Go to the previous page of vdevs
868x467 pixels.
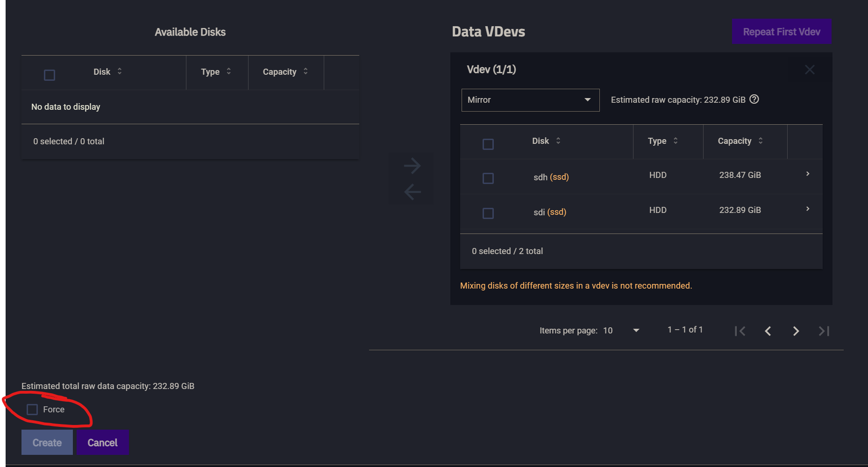tap(768, 331)
